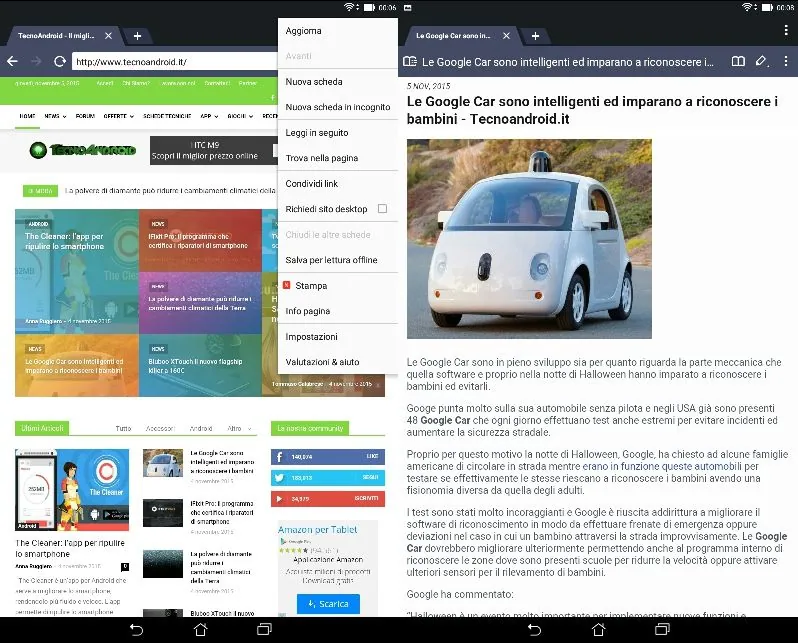798x643 pixels.
Task: Close the TecnoAndroid tab
Action: 108,36
